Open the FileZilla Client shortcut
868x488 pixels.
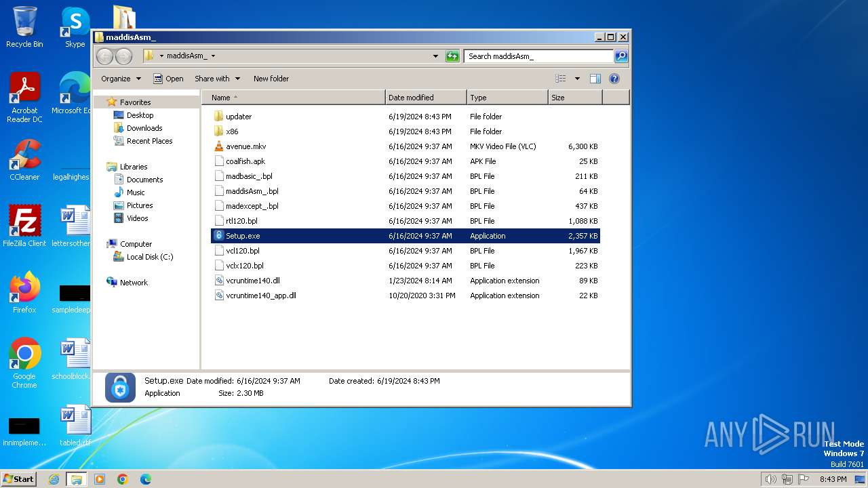24,226
